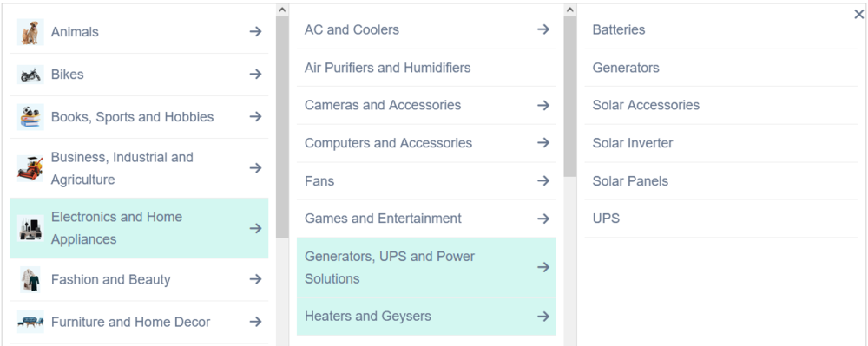Expand Computers and Accessories arrow
The width and height of the screenshot is (868, 346).
(543, 142)
